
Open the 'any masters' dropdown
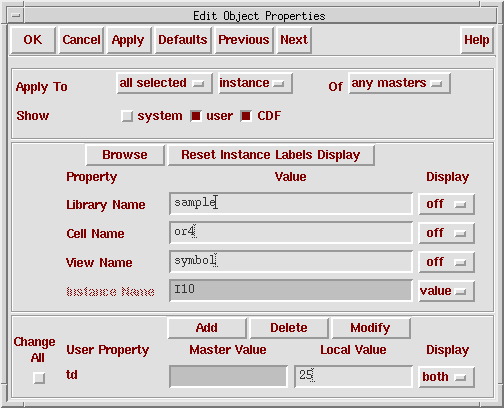399,83
